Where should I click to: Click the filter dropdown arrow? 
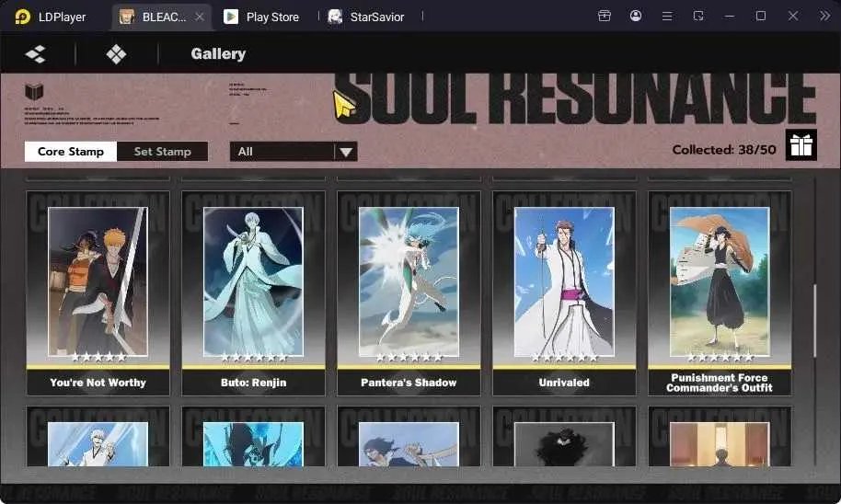click(x=346, y=153)
